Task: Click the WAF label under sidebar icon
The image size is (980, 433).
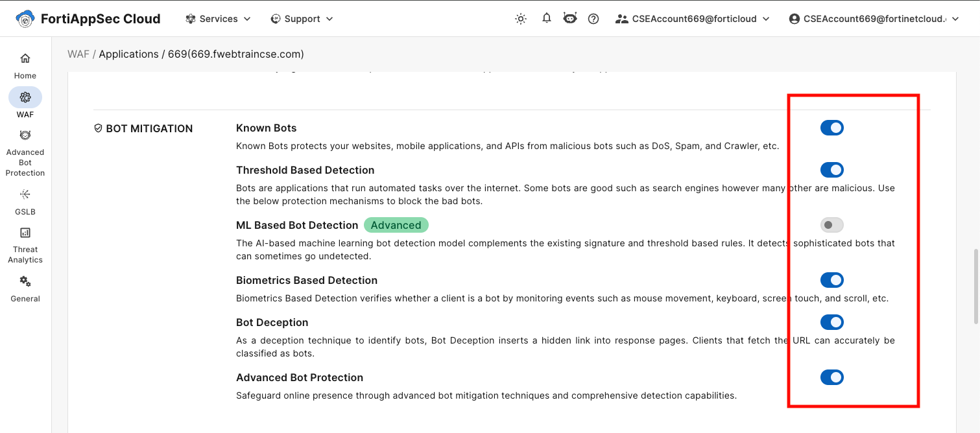Action: coord(25,115)
